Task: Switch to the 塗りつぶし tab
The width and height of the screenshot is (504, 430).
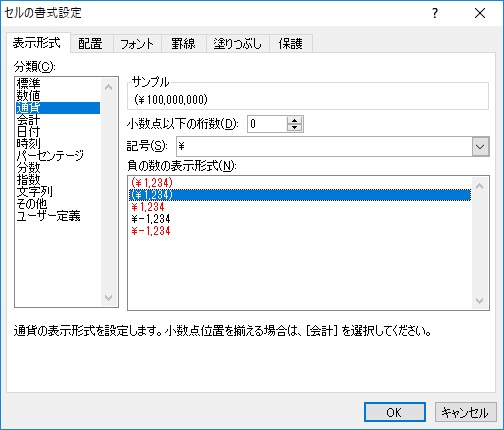Action: tap(238, 44)
